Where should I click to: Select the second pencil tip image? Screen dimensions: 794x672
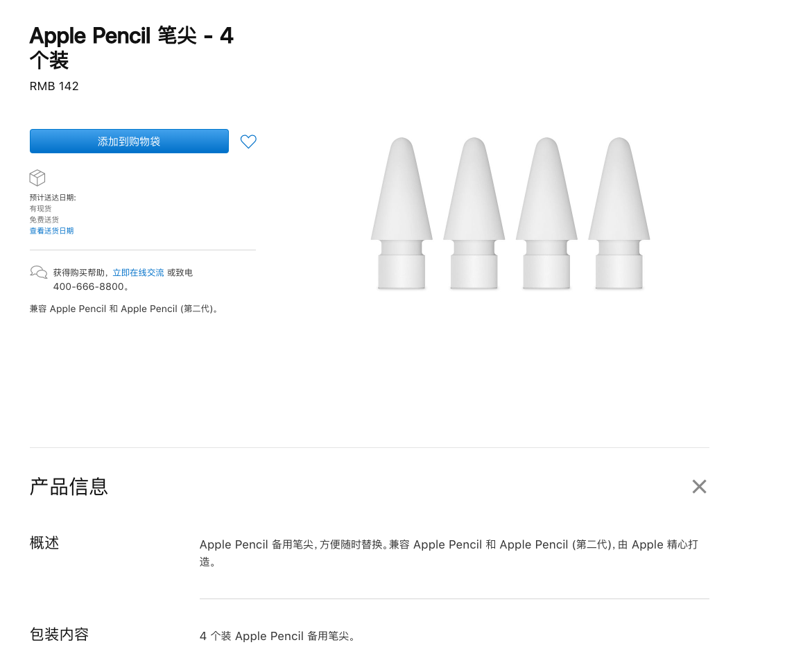(x=474, y=213)
